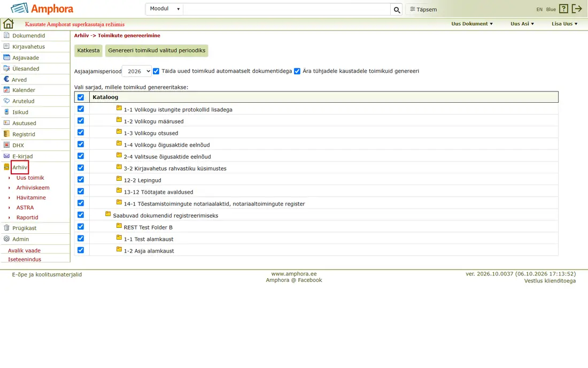The height and width of the screenshot is (368, 588).
Task: Go to the home page icon
Action: (x=8, y=24)
